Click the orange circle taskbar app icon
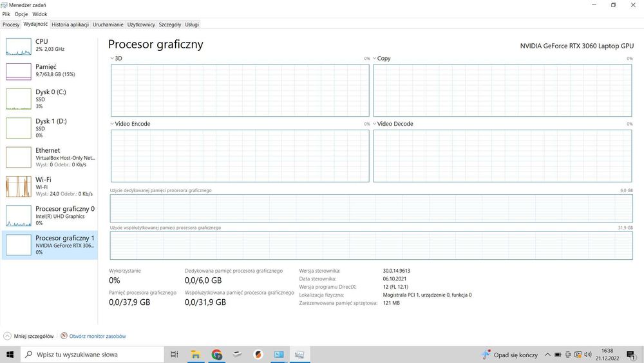Image resolution: width=644 pixels, height=363 pixels. coord(258,355)
